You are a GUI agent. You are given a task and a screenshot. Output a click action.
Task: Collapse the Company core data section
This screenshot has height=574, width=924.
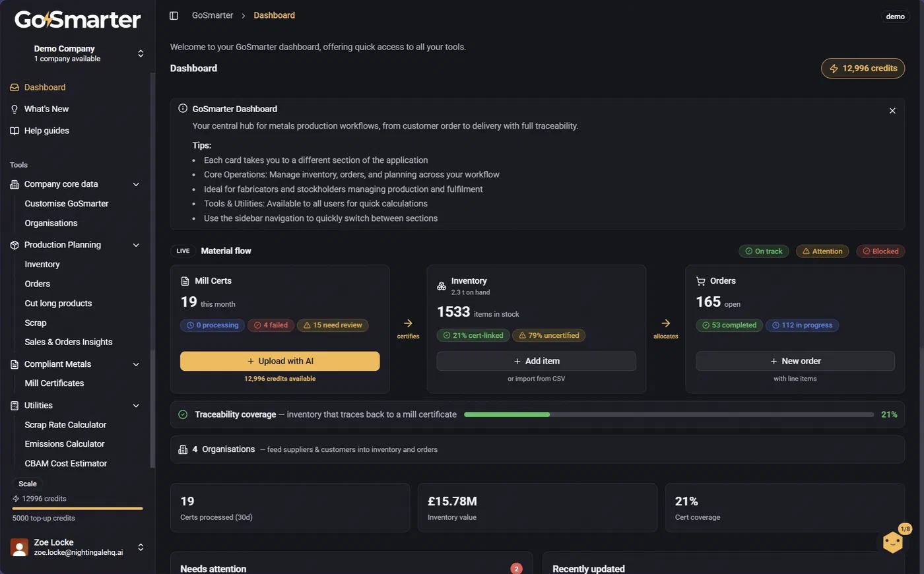[136, 184]
